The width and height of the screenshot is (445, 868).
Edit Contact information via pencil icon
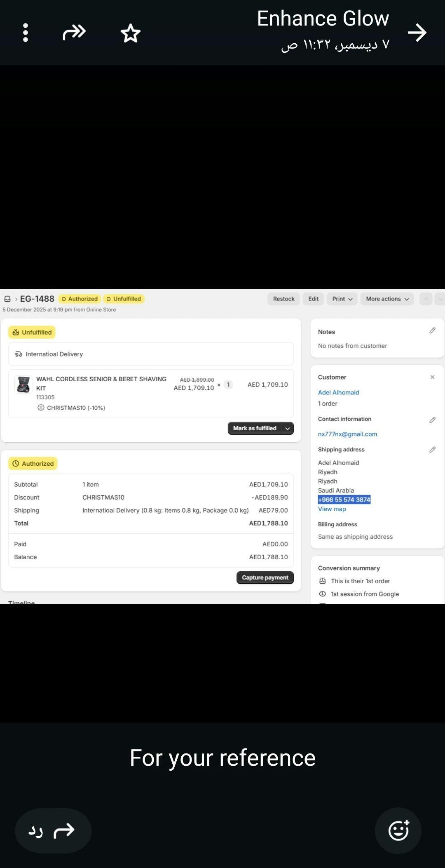(x=432, y=420)
